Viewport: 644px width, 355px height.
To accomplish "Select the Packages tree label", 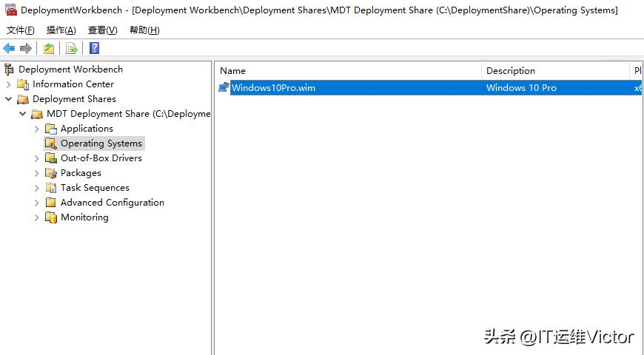I will 81,173.
